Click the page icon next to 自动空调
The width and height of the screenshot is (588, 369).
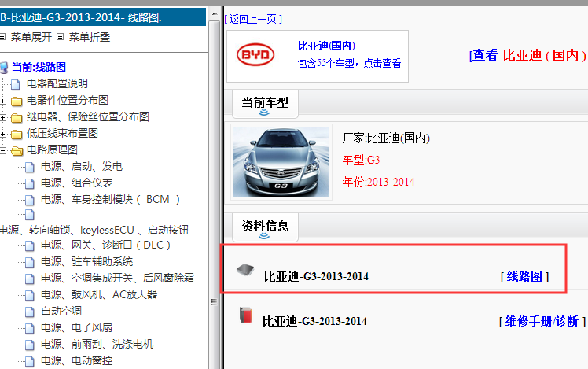[30, 312]
